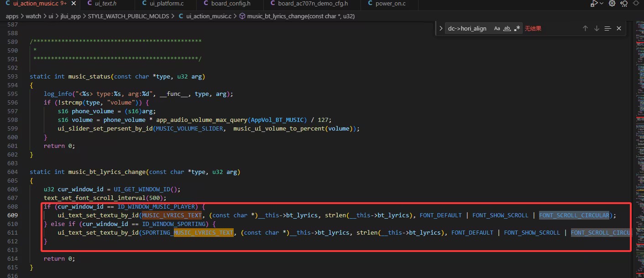
Task: Open the run or debug button
Action: click(x=594, y=4)
